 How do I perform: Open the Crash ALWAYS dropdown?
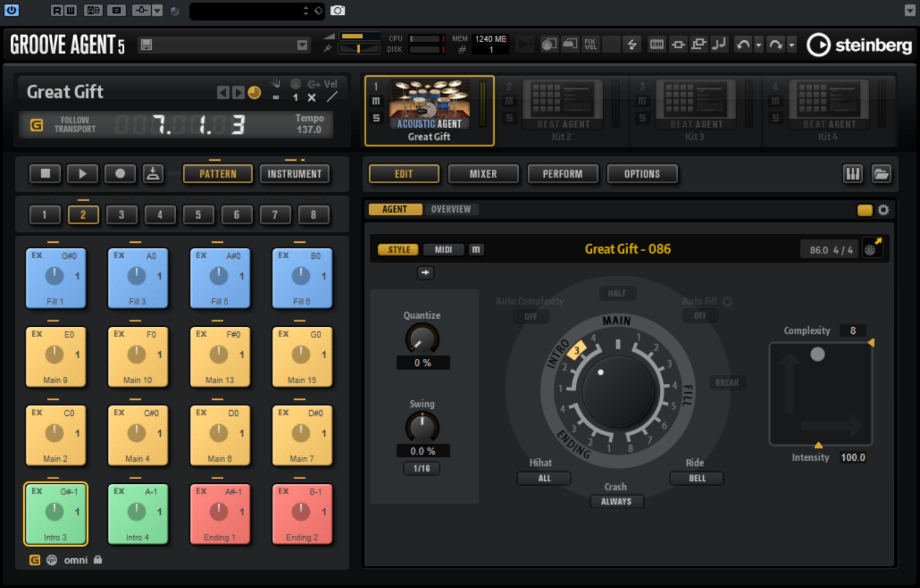(x=616, y=501)
